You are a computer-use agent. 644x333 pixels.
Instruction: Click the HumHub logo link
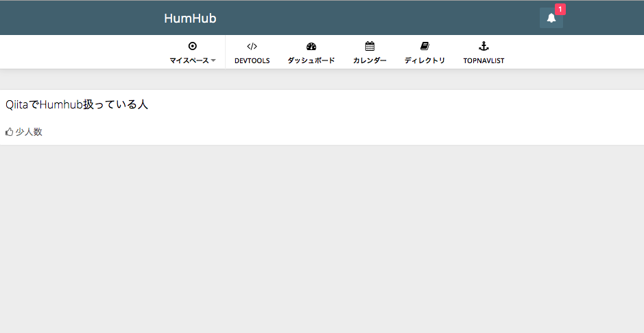(x=190, y=18)
